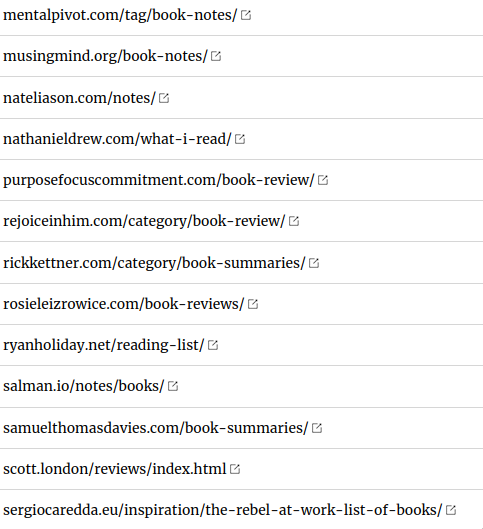This screenshot has height=529, width=483.
Task: Go to scott.london/reviews/index.html link
Action: point(115,469)
